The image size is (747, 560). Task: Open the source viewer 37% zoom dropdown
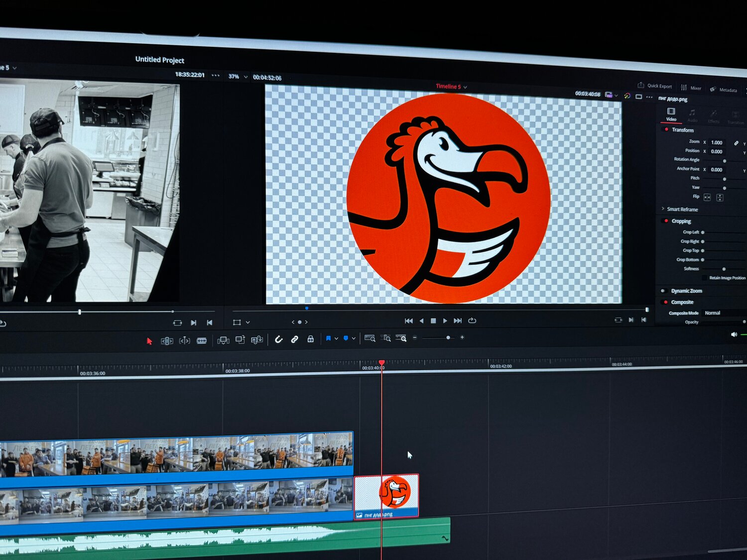pos(237,77)
